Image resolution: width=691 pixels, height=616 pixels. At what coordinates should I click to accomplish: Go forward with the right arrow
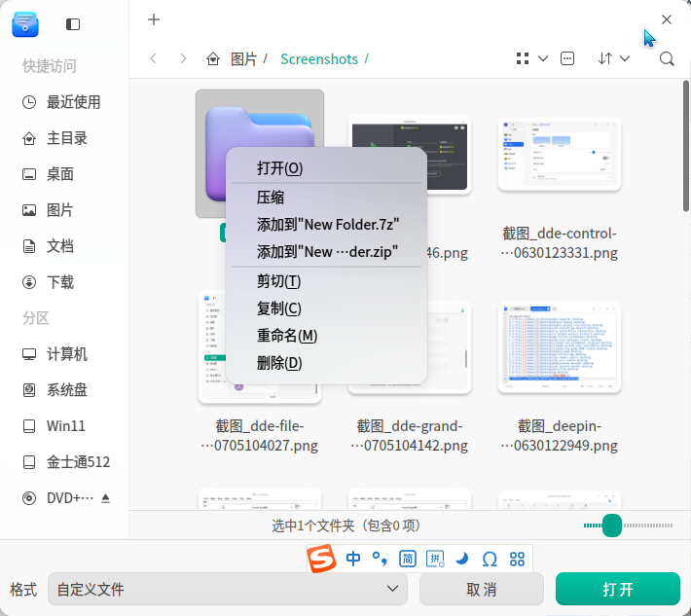pyautogui.click(x=183, y=58)
